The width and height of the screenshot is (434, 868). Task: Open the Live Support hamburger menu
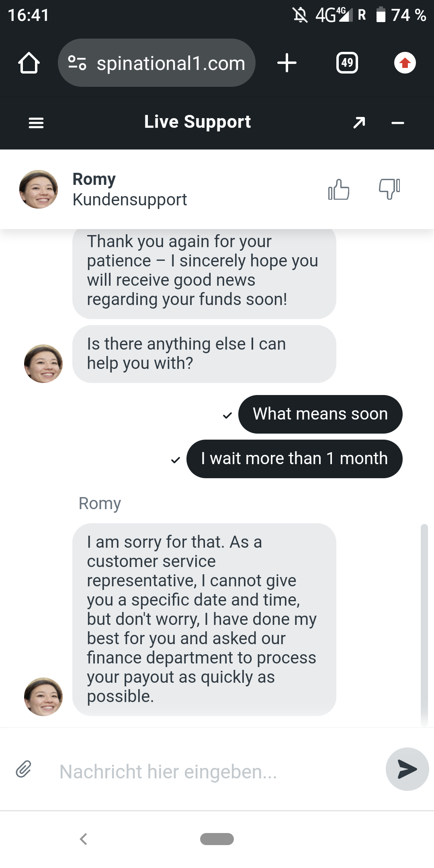tap(36, 123)
